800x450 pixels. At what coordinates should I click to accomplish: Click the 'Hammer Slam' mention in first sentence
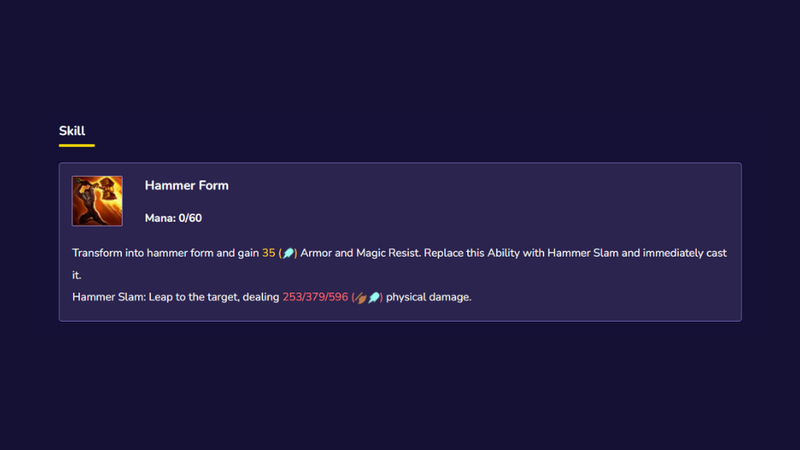click(x=583, y=253)
